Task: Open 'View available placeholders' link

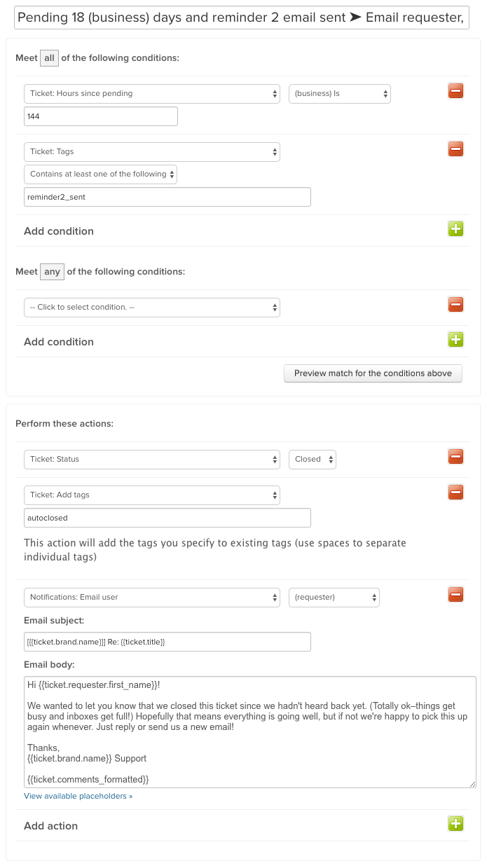Action: pos(78,797)
